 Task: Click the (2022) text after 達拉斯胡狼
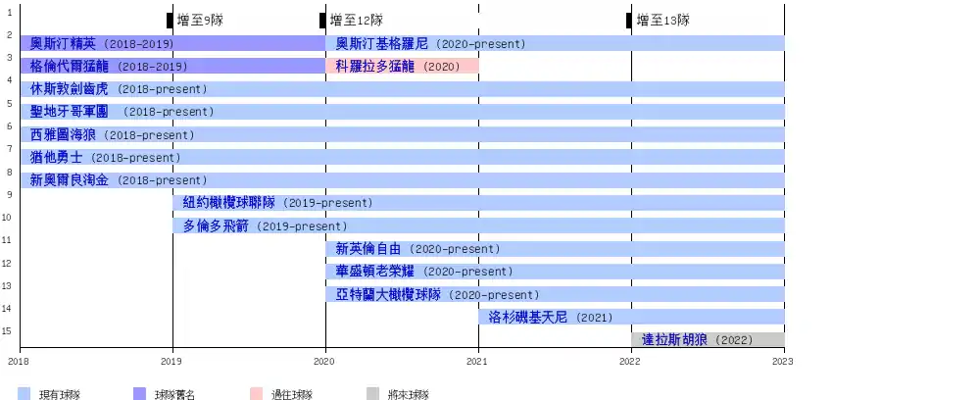point(734,340)
